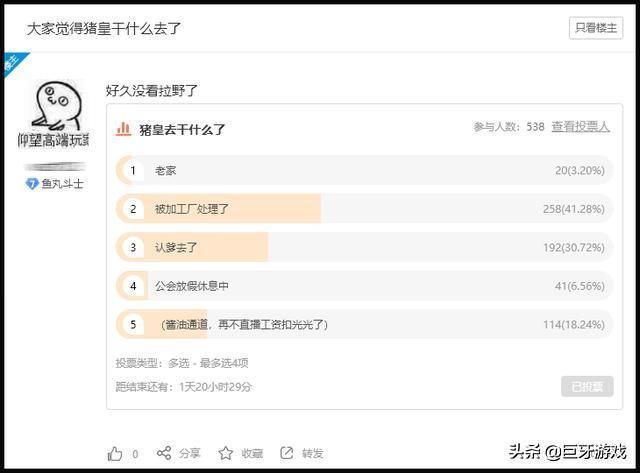640x473 pixels.
Task: Click the blue 鱼丸斗士 rank badge icon
Action: click(32, 184)
